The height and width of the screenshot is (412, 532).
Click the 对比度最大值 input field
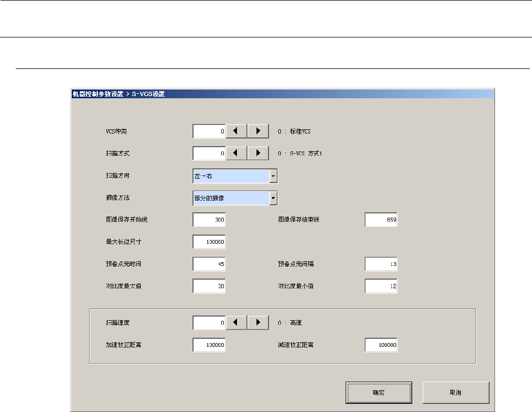point(209,286)
